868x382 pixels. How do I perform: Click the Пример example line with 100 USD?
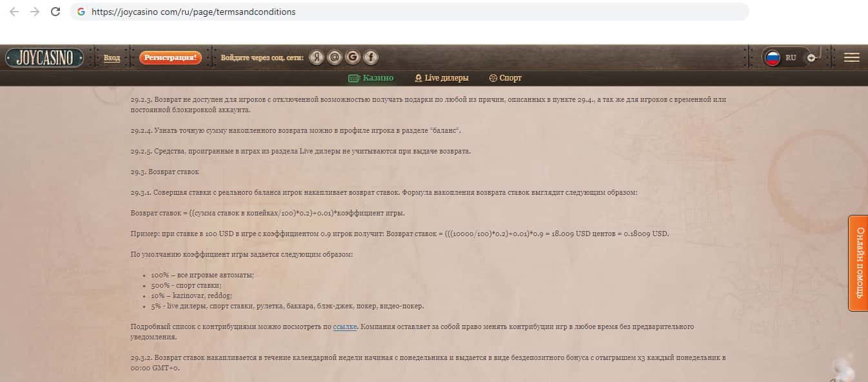click(400, 234)
